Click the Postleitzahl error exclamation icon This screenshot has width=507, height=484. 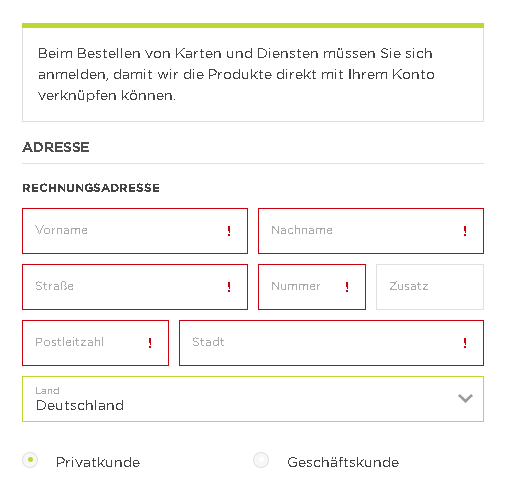(150, 343)
